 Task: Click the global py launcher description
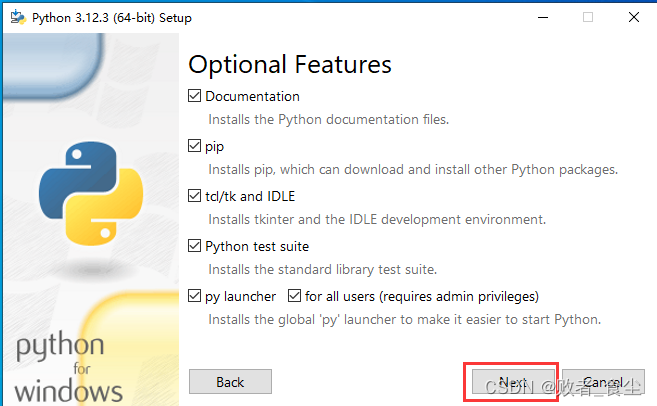[x=404, y=320]
